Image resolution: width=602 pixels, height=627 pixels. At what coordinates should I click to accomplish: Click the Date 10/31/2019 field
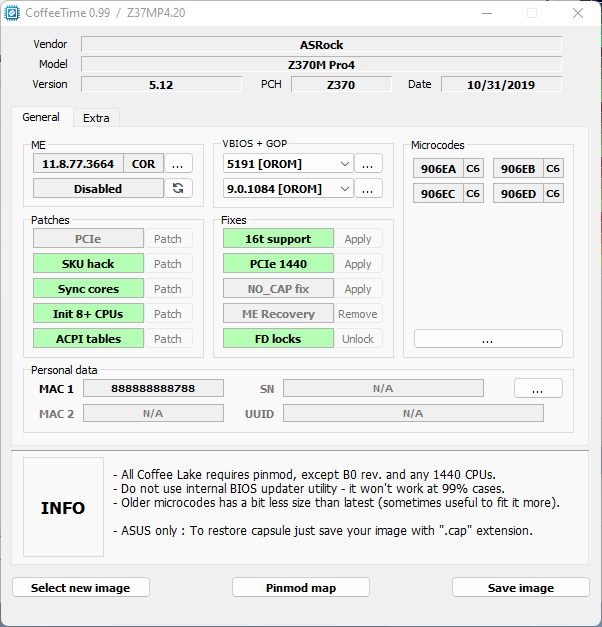501,84
